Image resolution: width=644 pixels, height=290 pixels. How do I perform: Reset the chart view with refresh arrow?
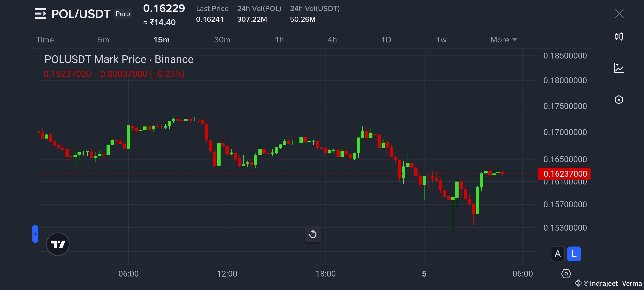click(x=313, y=234)
